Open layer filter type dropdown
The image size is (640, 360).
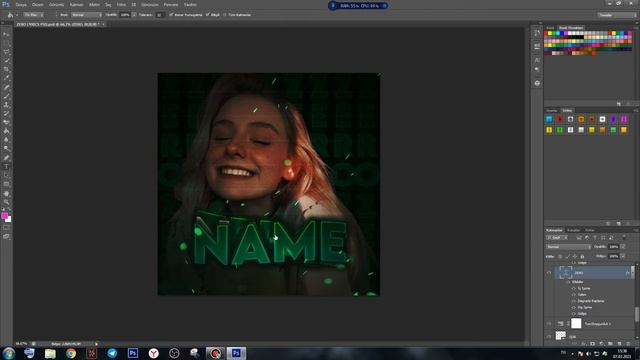pos(557,238)
